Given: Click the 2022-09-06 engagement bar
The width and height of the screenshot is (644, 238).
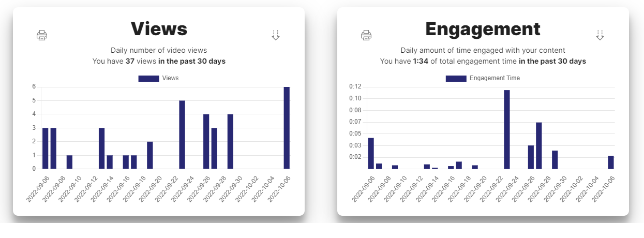Looking at the screenshot, I should (371, 153).
